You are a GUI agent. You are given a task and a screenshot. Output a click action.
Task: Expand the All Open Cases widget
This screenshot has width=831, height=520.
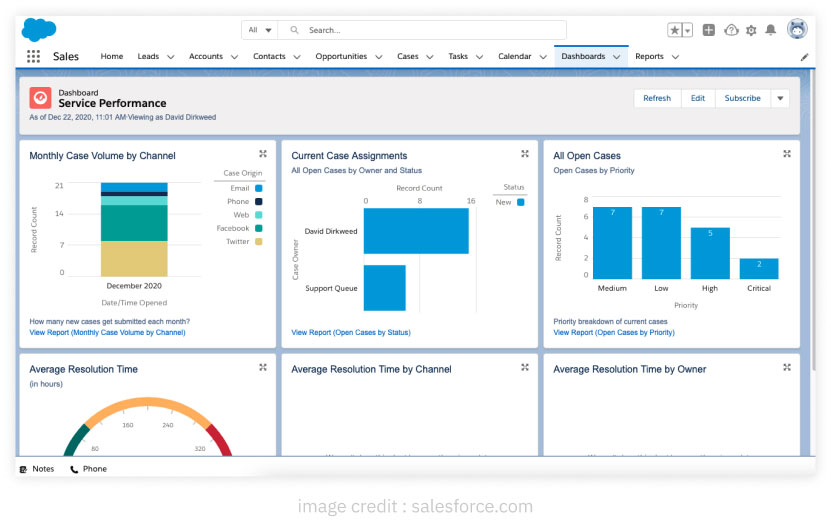787,154
